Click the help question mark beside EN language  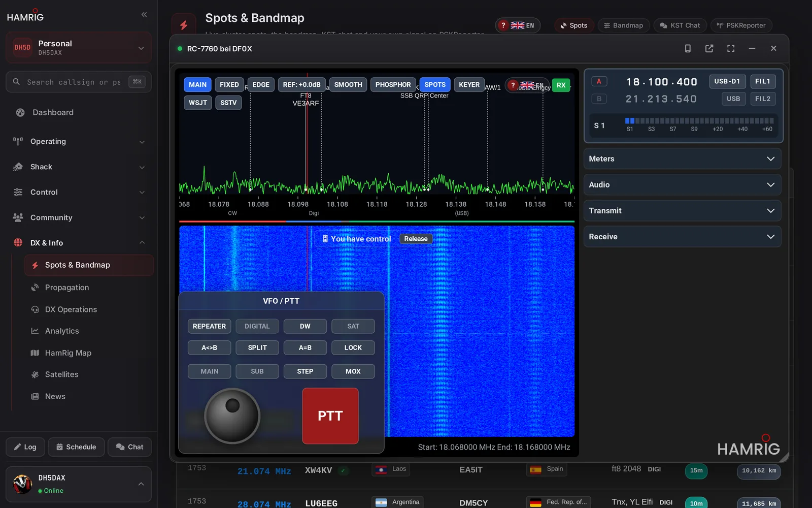pos(503,25)
